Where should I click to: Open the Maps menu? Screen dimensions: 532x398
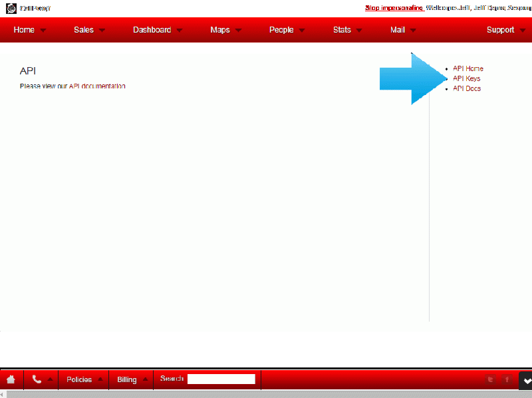coord(225,30)
